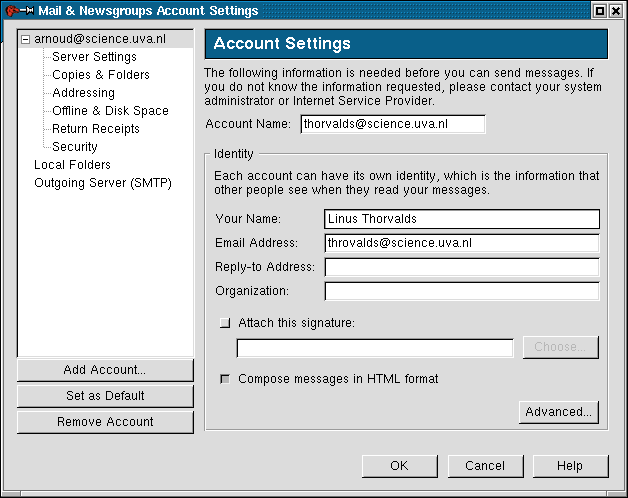The width and height of the screenshot is (628, 498).
Task: Open Copies & Folders settings
Action: [100, 75]
